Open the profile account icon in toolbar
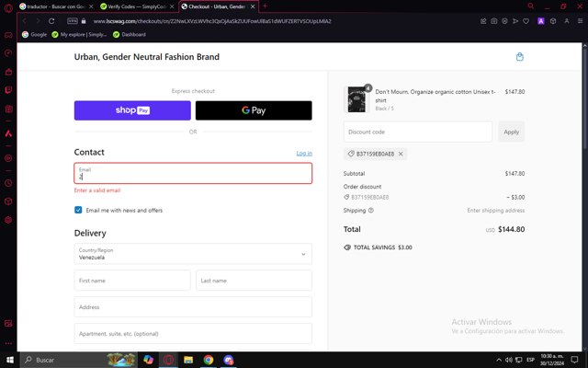The image size is (588, 368). click(x=567, y=21)
